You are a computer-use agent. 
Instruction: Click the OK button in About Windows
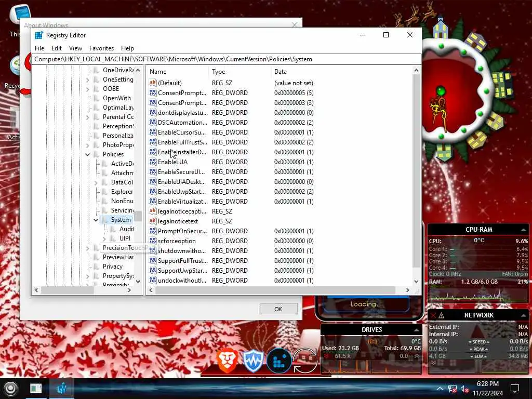pyautogui.click(x=278, y=309)
